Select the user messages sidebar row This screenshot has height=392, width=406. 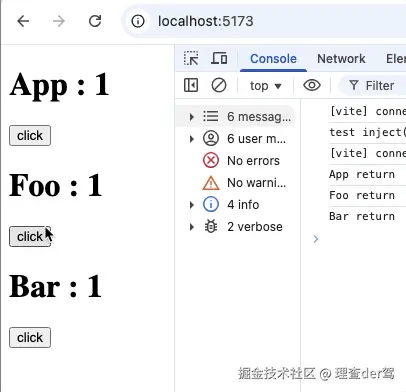[x=235, y=139]
